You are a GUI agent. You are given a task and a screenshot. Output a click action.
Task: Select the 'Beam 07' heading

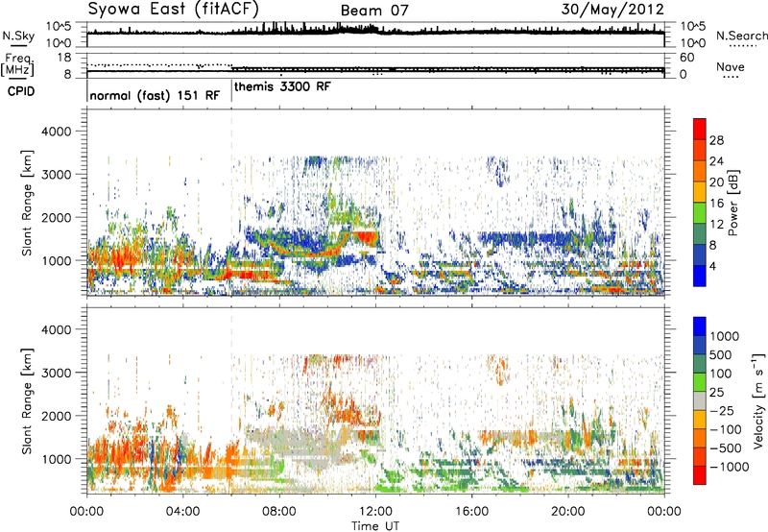(374, 11)
